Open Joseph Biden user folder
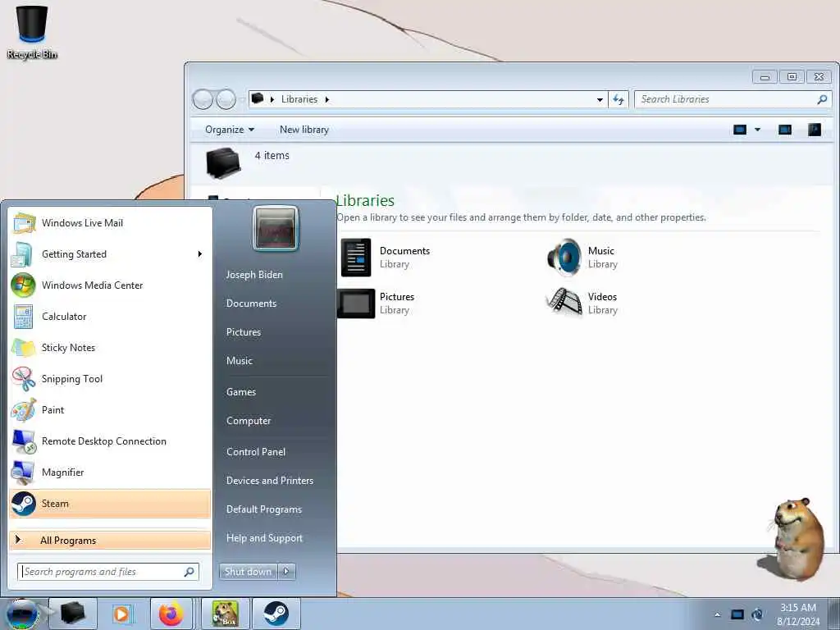This screenshot has width=840, height=630. tap(254, 275)
